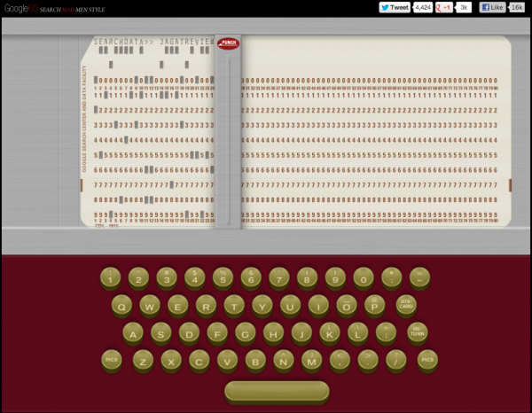Click the 5 / % key

(x=223, y=278)
